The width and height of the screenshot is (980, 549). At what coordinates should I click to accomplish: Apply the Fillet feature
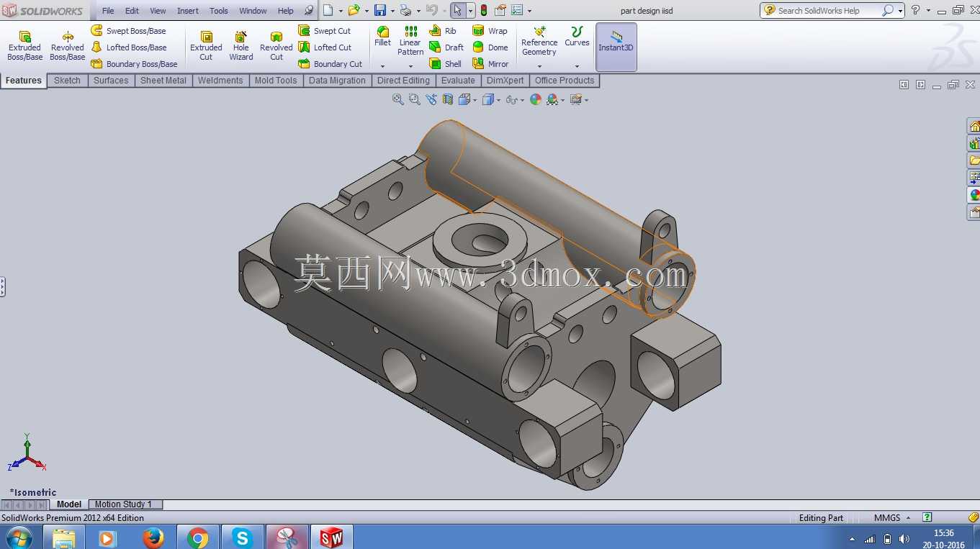383,36
